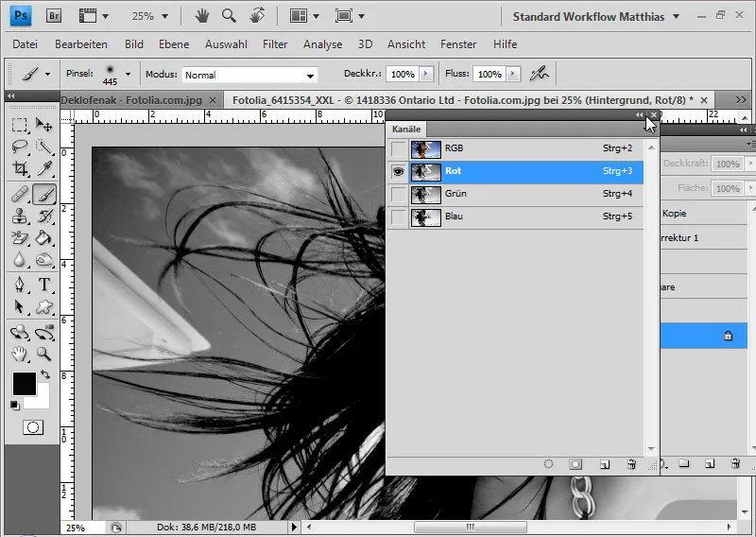The image size is (756, 537).
Task: Open the brush preset picker
Action: 128,75
